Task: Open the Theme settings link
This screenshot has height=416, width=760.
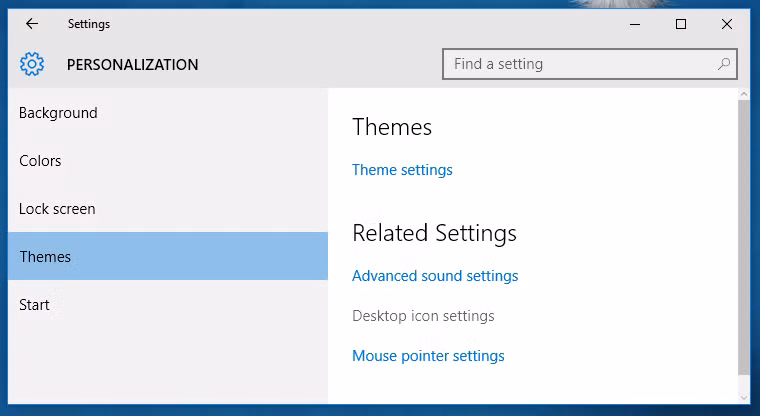Action: pos(402,170)
